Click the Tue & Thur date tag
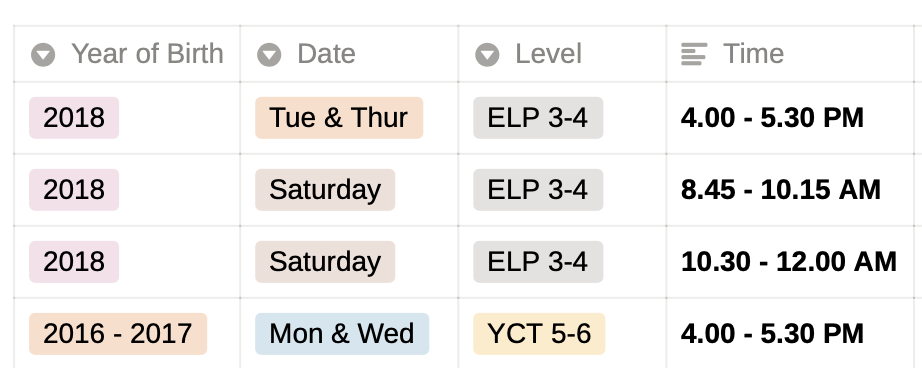922x368 pixels. click(339, 118)
